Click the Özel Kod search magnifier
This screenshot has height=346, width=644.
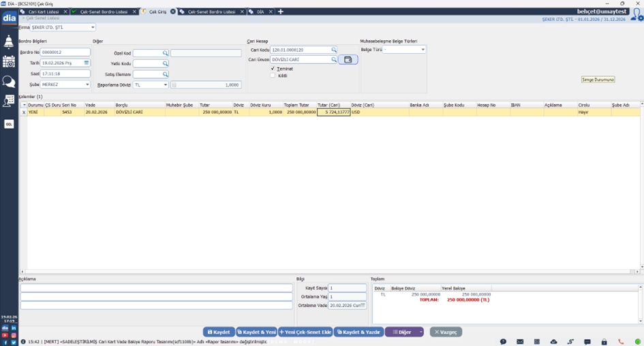tap(165, 53)
